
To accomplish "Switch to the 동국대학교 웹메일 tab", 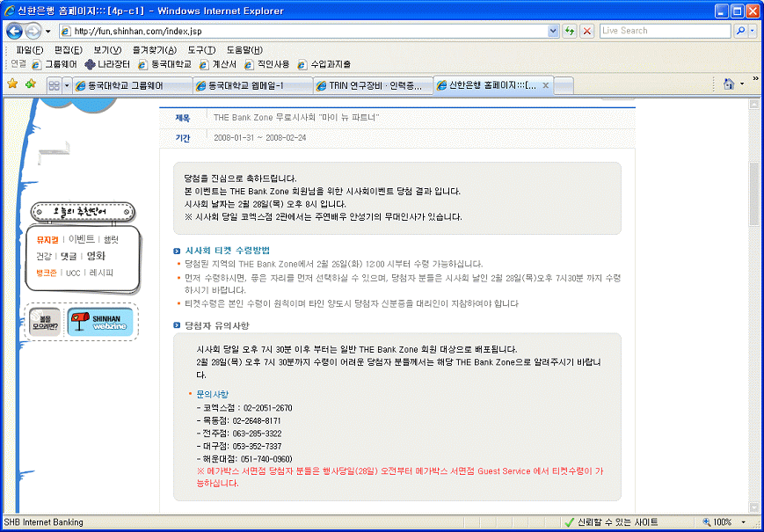I will [252, 86].
